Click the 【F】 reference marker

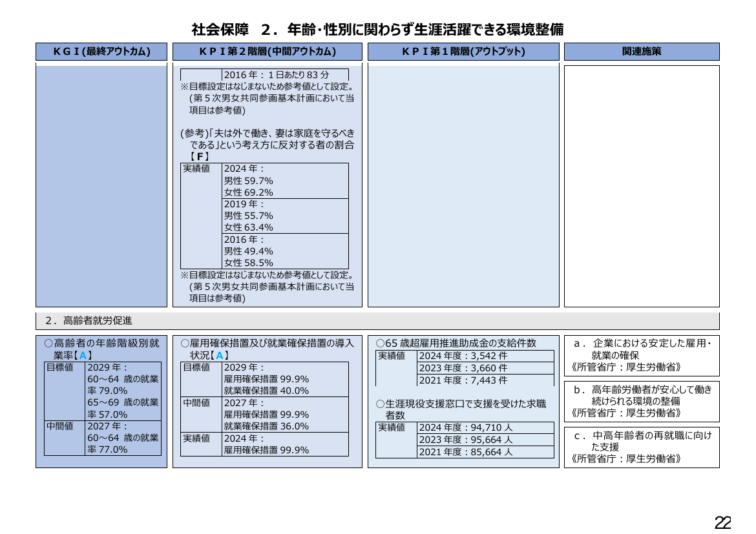click(x=199, y=157)
